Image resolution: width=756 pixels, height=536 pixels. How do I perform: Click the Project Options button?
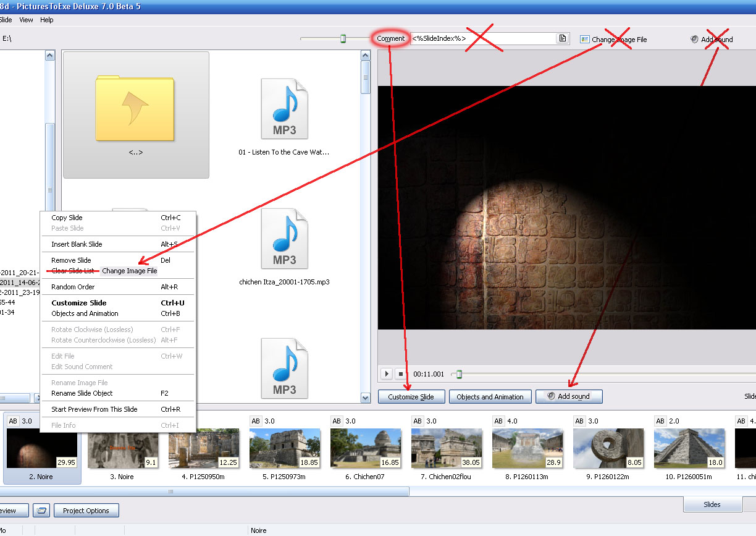pos(86,511)
